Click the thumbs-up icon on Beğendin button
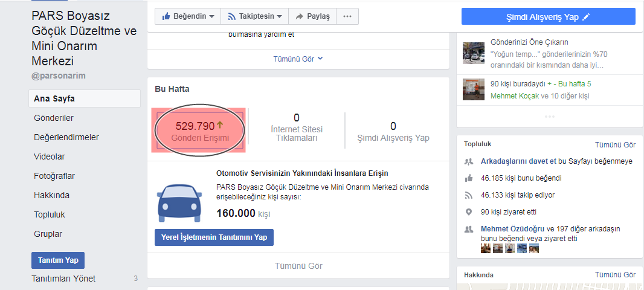 click(x=166, y=16)
